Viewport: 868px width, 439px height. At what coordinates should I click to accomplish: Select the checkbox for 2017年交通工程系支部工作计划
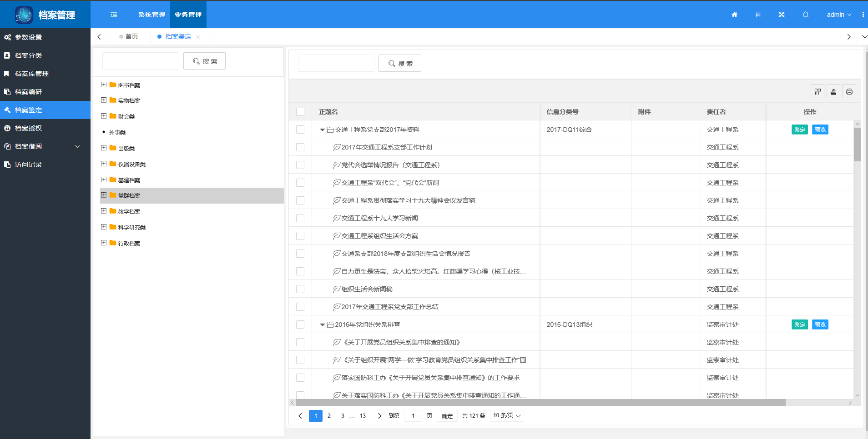tap(300, 147)
